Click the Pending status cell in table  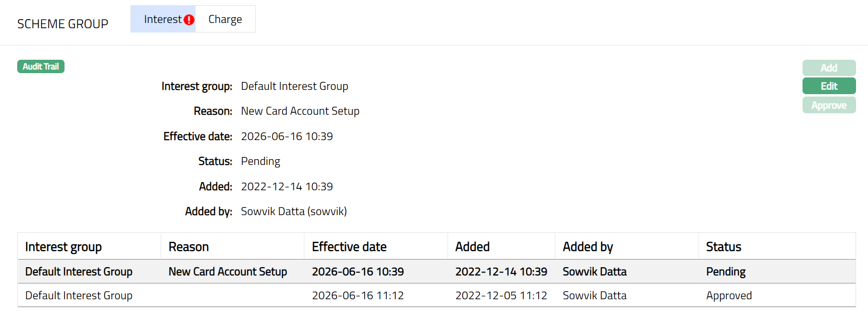pyautogui.click(x=726, y=272)
